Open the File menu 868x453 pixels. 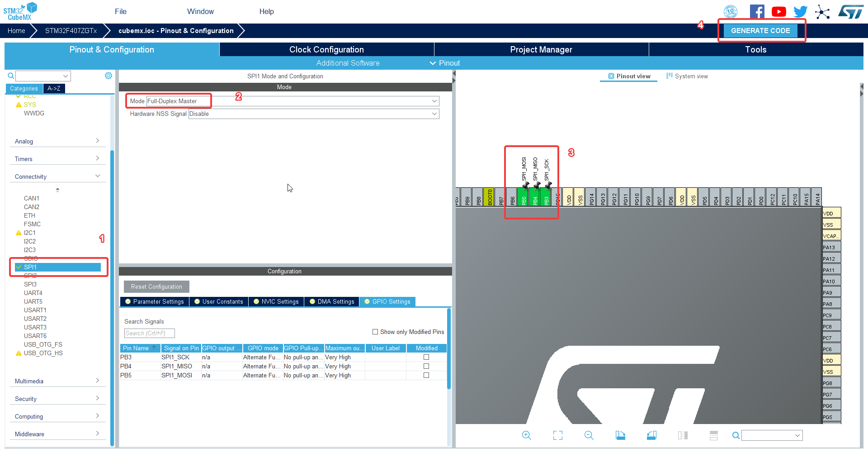pos(121,11)
